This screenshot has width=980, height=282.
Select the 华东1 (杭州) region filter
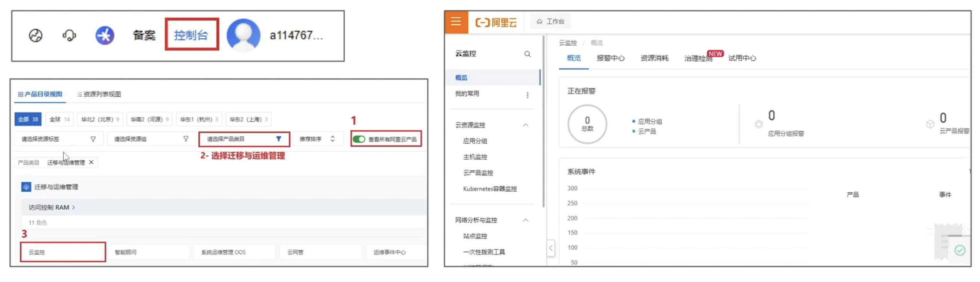(199, 119)
